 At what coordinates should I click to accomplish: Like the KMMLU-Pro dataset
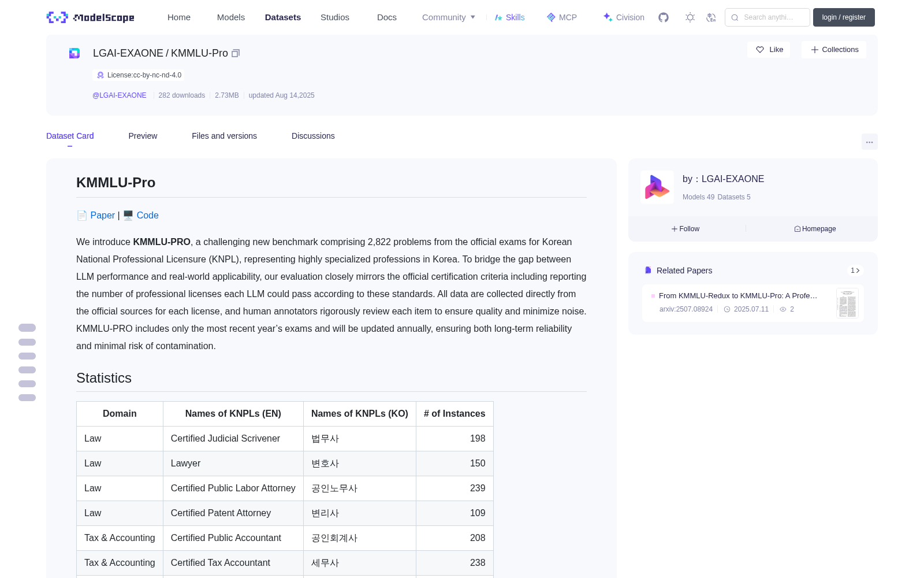(769, 50)
